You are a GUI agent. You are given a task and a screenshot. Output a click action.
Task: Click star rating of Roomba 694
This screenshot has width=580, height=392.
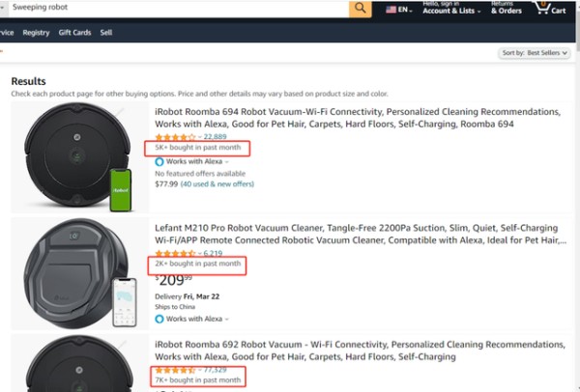click(x=175, y=137)
